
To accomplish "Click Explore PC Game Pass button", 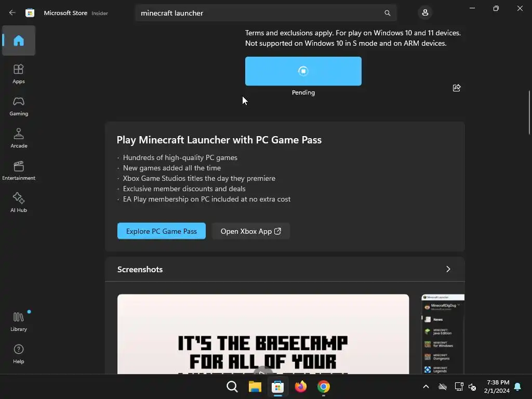I will pyautogui.click(x=162, y=231).
